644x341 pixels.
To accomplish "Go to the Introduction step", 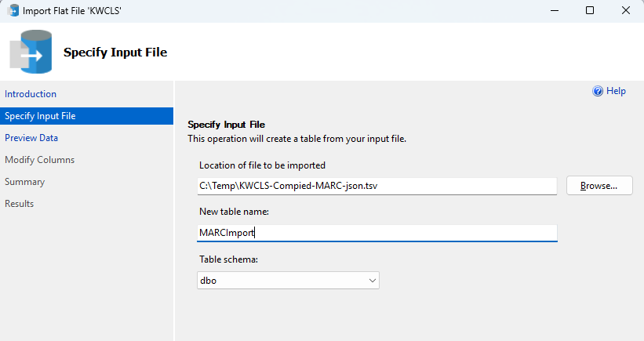I will (x=31, y=94).
